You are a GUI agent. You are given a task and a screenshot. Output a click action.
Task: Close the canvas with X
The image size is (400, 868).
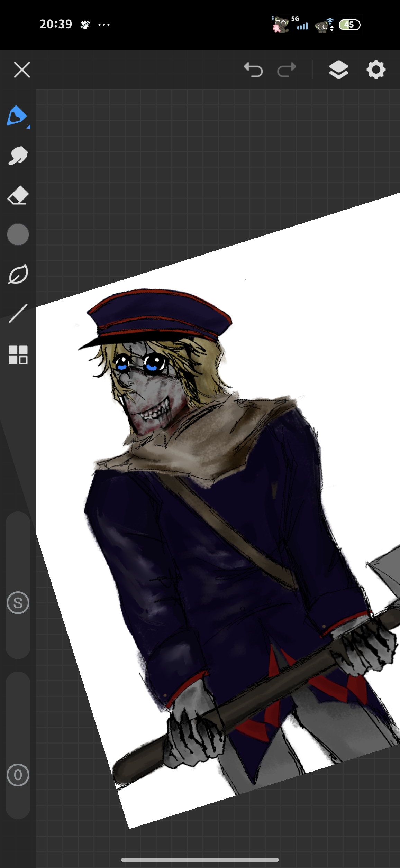[22, 70]
